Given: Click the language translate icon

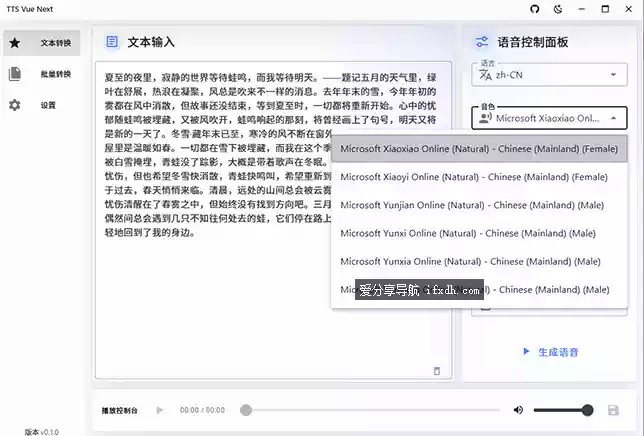Looking at the screenshot, I should click(x=485, y=75).
